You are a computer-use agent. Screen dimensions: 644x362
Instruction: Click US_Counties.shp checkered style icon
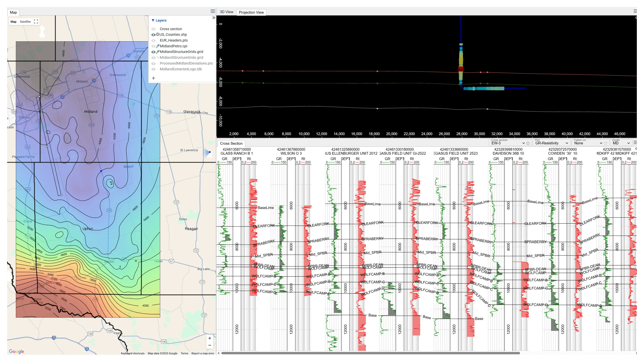tap(158, 34)
